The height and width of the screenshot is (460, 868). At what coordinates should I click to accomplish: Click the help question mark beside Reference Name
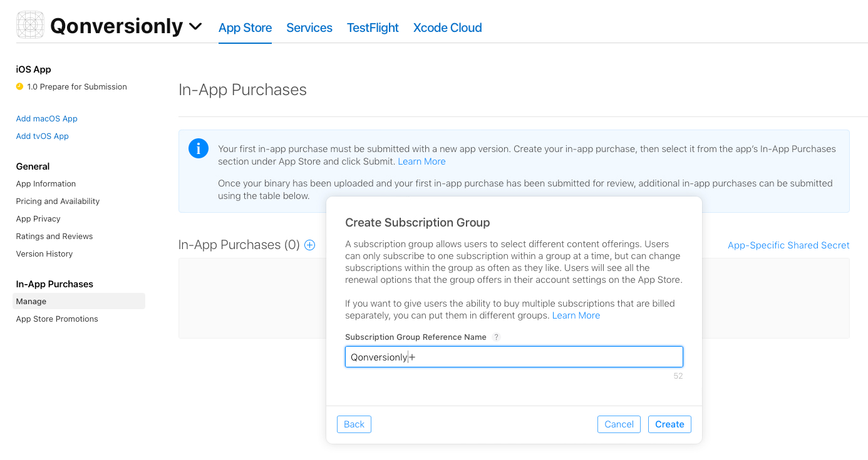[496, 337]
